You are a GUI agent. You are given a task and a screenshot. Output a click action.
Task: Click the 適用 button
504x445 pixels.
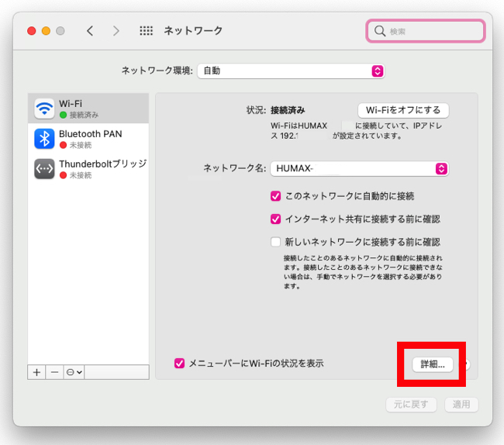point(461,404)
